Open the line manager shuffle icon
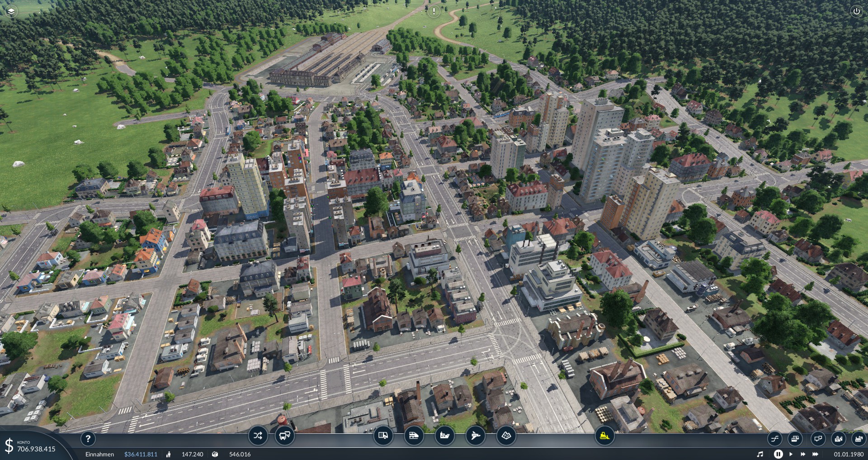The image size is (868, 460). point(258,436)
